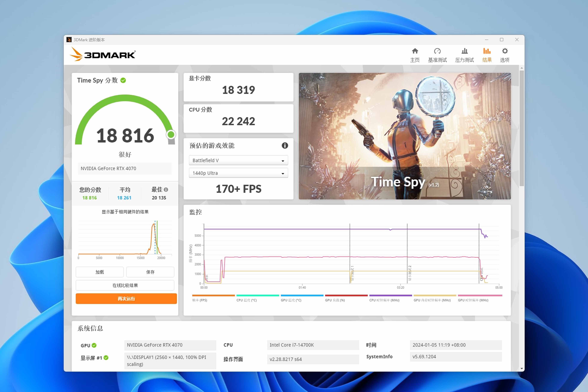
Task: Toggle the CPU 温度 (°C) legend entry
Action: (x=258, y=298)
